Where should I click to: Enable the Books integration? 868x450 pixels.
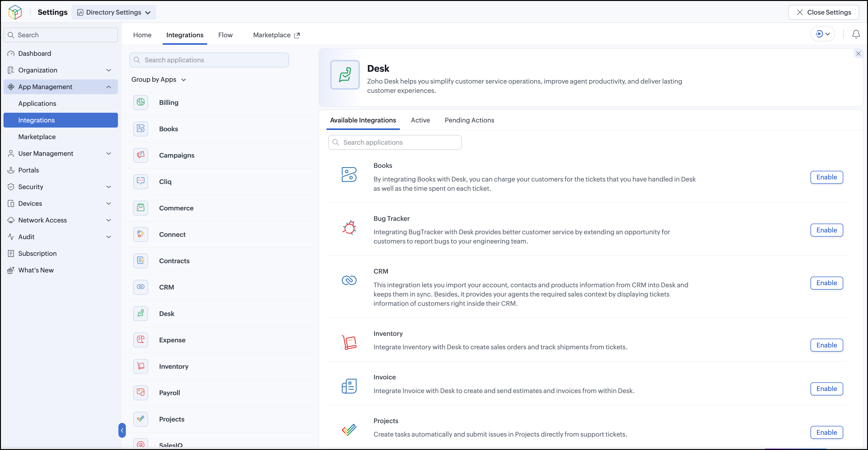827,177
